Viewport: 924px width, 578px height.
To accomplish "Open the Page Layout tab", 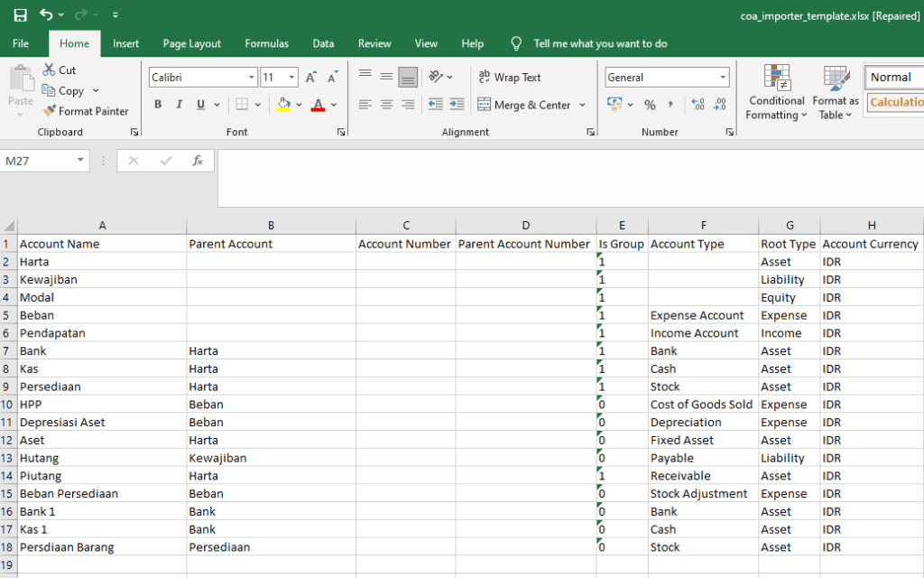I will (x=191, y=43).
